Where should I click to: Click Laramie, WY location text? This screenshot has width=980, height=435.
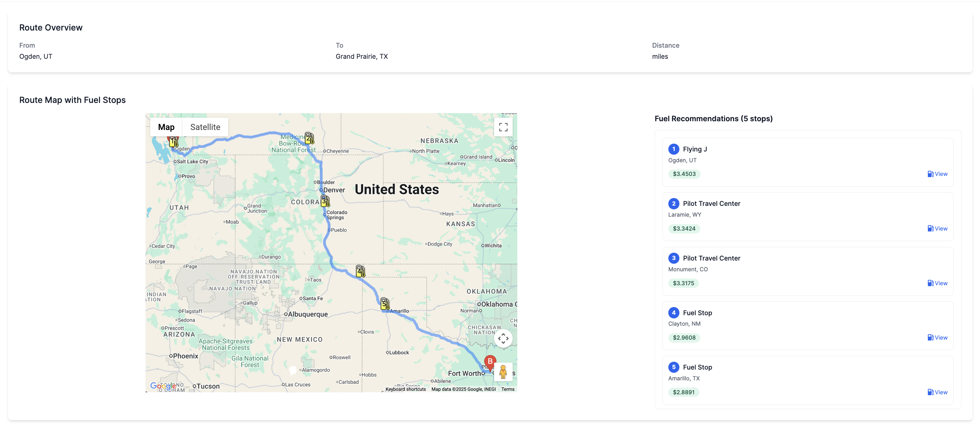[x=684, y=215]
